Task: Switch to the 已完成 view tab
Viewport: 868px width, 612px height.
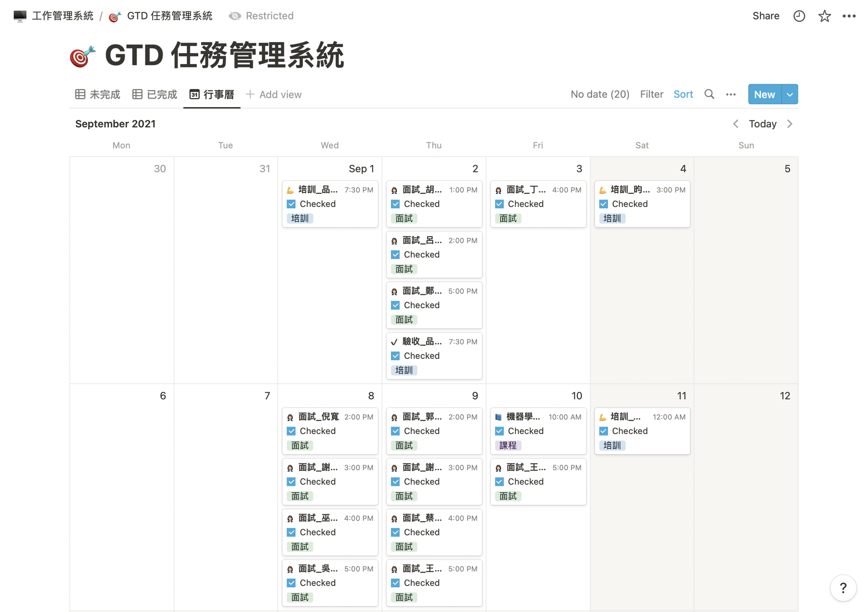Action: coord(155,94)
